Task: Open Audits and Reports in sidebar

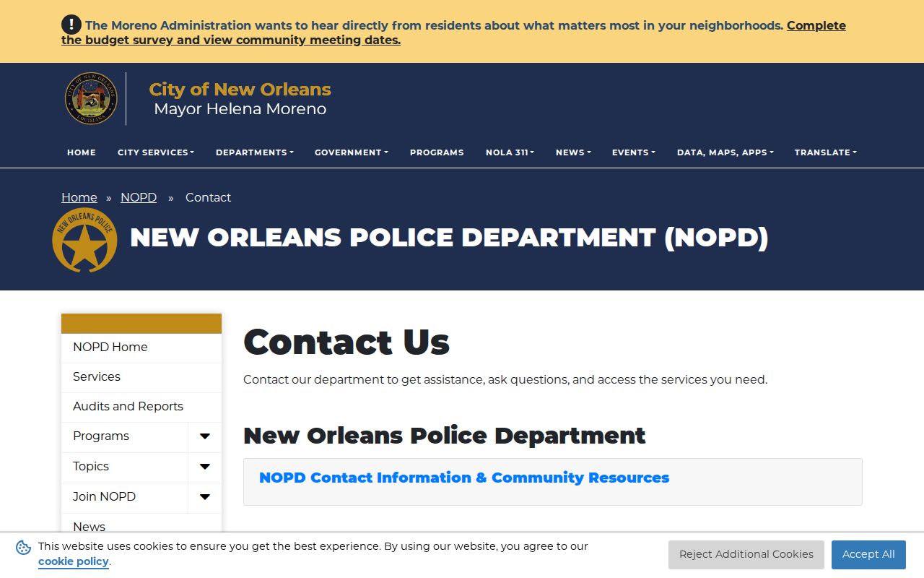Action: point(141,407)
